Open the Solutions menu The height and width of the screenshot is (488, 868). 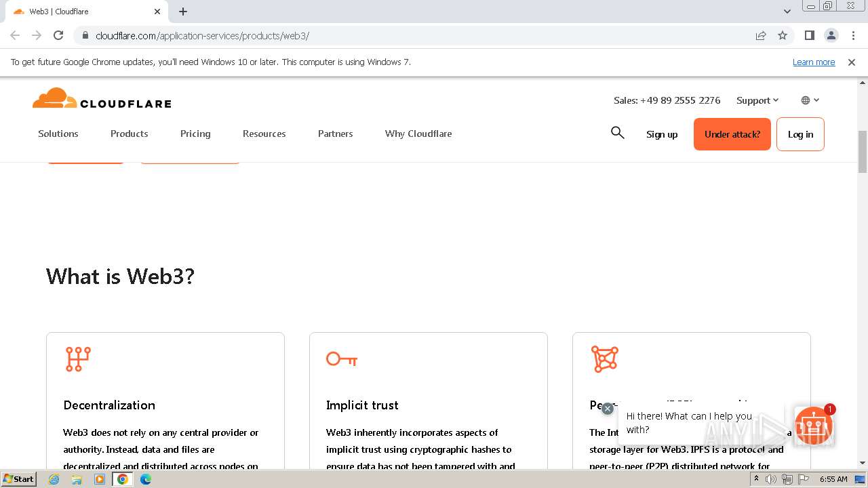(x=58, y=134)
